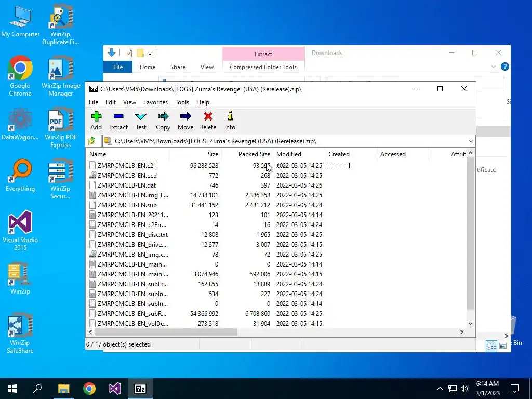Sort list by Size column header
532x399 pixels.
click(195, 154)
